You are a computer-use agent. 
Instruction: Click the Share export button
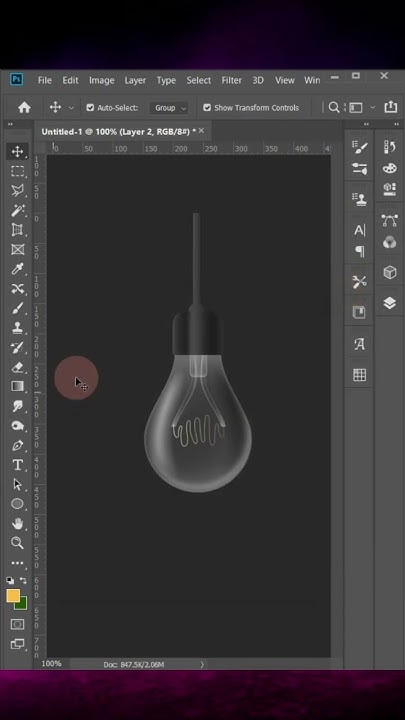coord(391,107)
